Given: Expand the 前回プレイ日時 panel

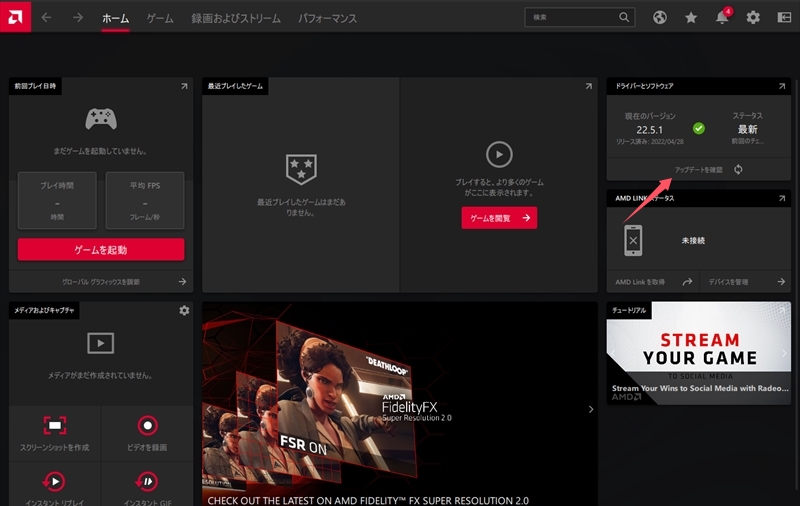Looking at the screenshot, I should tap(184, 86).
